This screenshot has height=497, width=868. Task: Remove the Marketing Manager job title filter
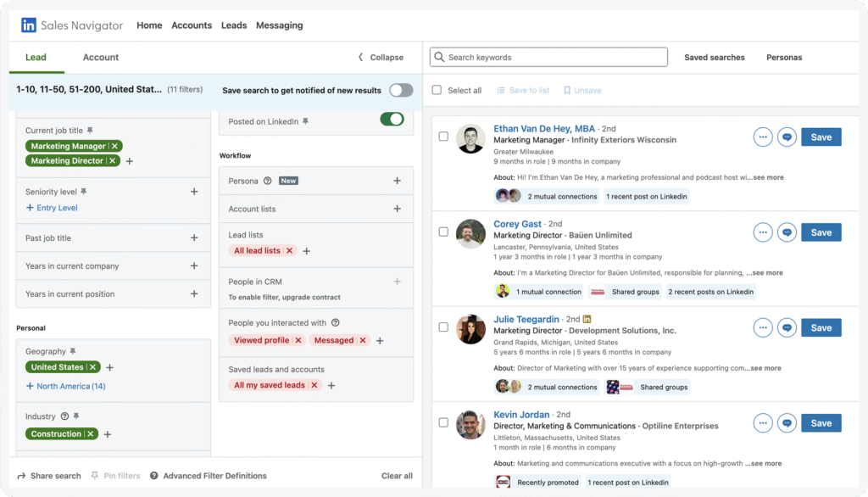pyautogui.click(x=114, y=146)
